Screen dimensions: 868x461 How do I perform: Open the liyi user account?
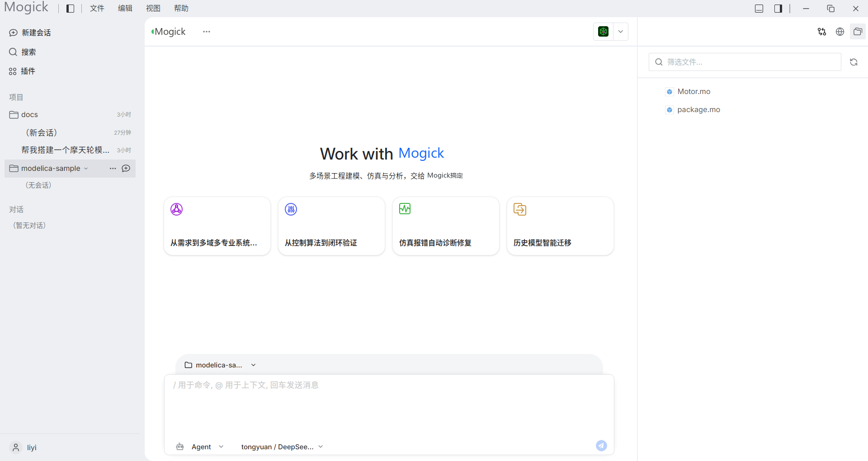pyautogui.click(x=23, y=447)
